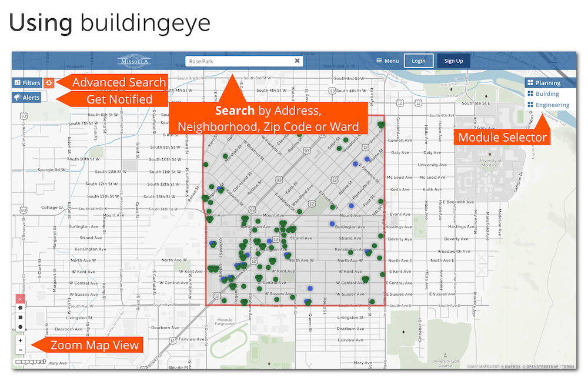
Task: Open the Alerts notification panel
Action: tap(26, 98)
